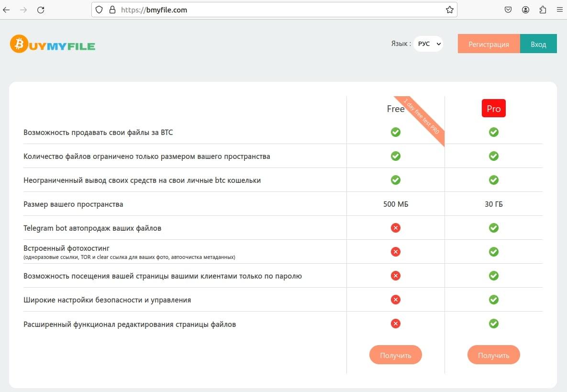Click the red X for Расширенный функционал in Free column
Viewport: 567px width, 392px height.
395,323
